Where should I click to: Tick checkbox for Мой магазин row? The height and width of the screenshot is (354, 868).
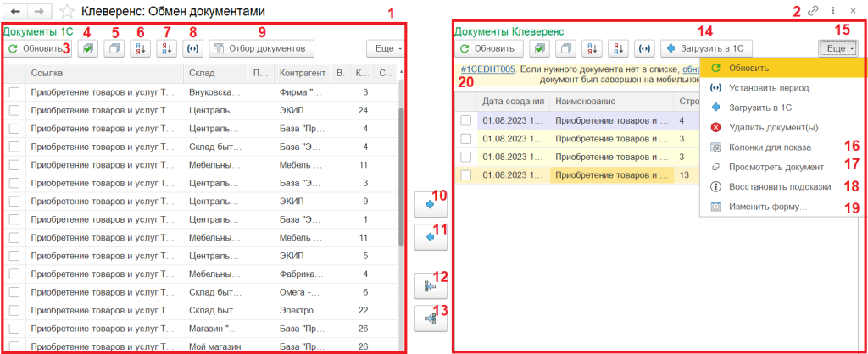(14, 347)
